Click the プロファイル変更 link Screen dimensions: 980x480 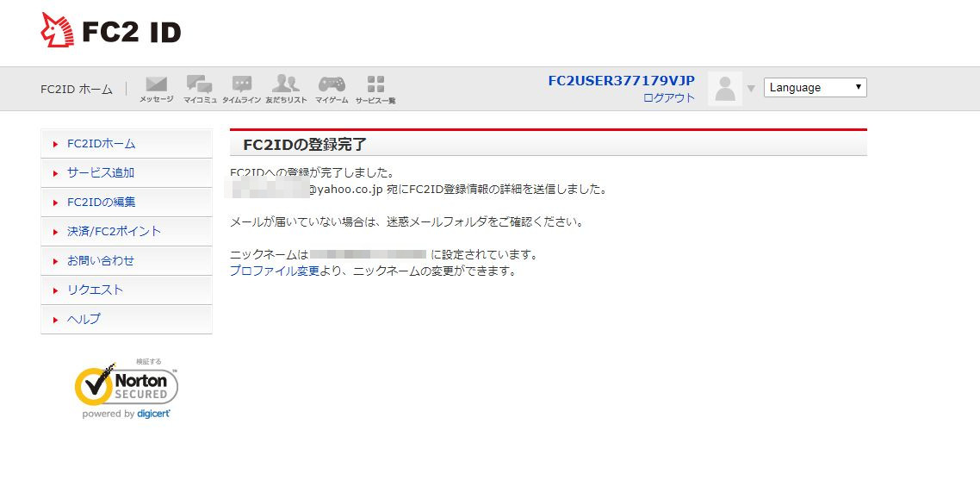pyautogui.click(x=275, y=271)
